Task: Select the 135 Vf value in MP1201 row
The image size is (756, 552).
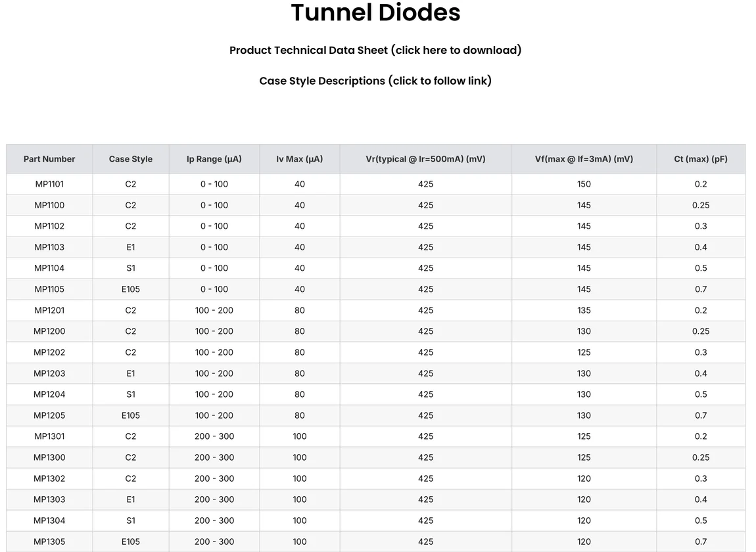Action: tap(584, 310)
